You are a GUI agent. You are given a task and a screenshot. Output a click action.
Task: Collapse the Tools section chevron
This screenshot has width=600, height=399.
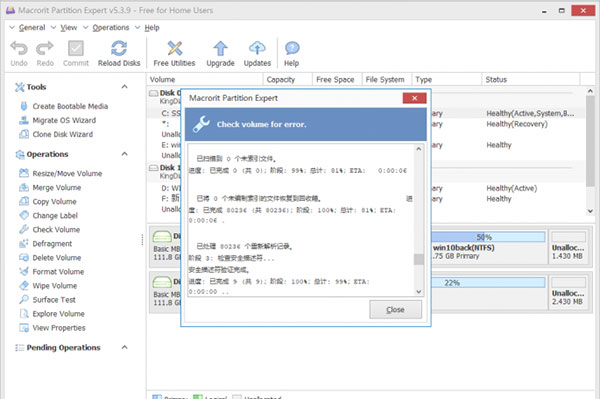pos(124,87)
